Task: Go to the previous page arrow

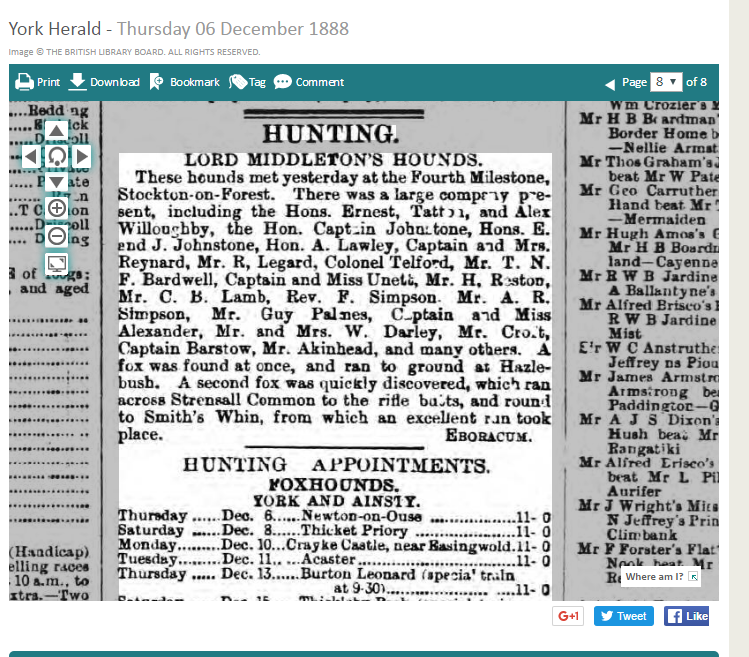Action: pos(610,84)
